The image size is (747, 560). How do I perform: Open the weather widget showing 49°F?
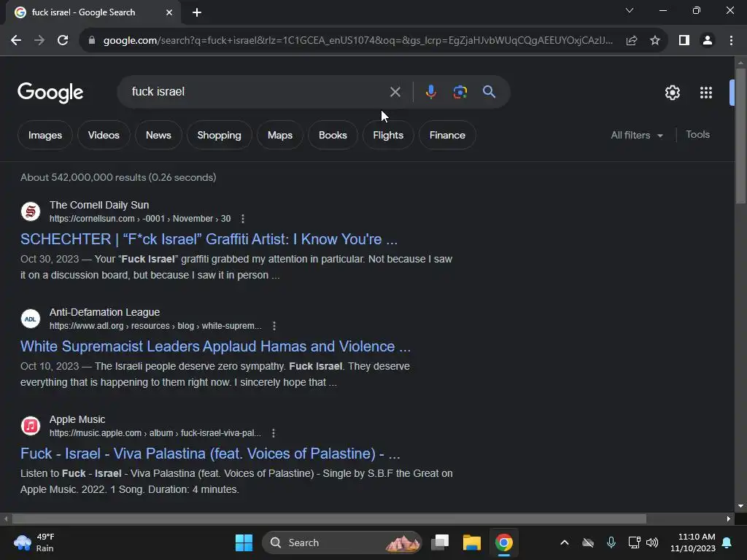pos(34,542)
